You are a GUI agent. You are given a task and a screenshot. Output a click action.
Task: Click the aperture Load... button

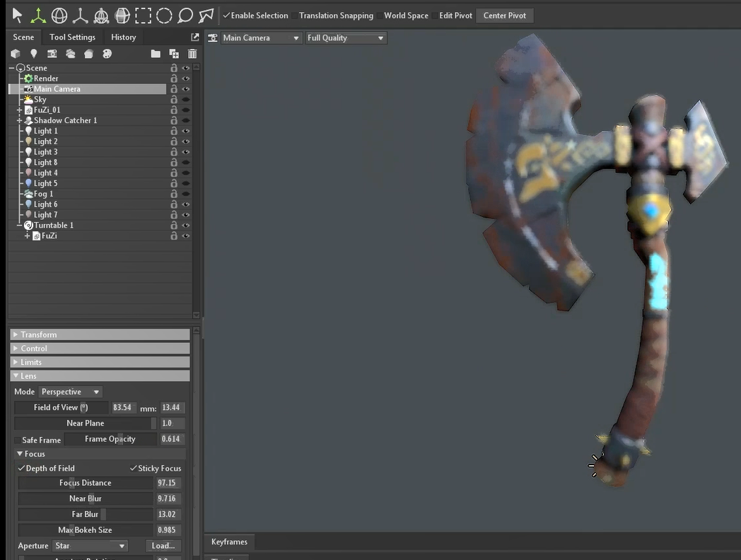pyautogui.click(x=163, y=546)
